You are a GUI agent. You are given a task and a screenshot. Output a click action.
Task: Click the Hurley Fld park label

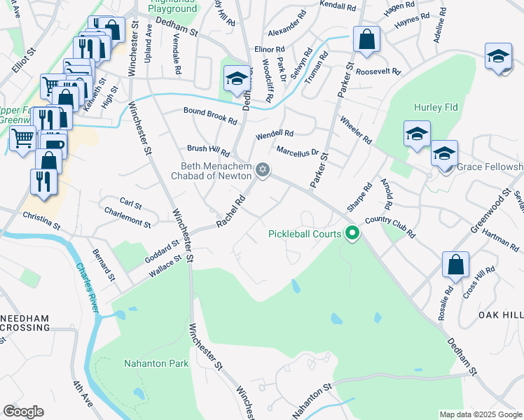[436, 107]
